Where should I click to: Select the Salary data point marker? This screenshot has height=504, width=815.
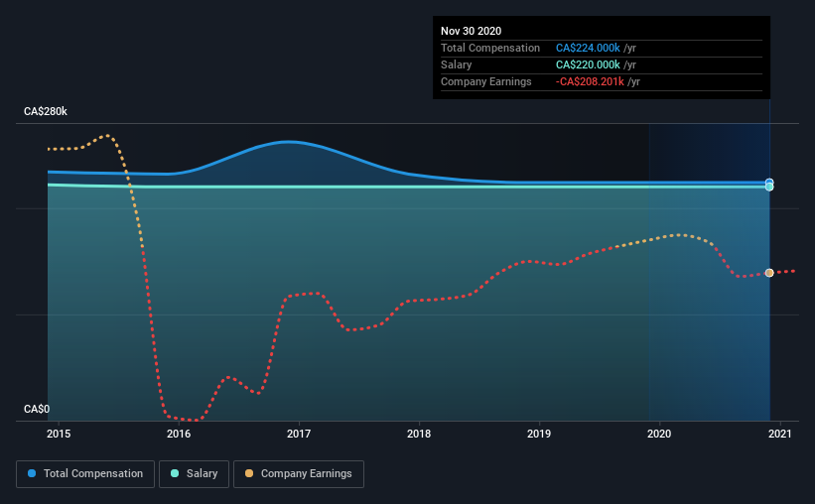point(769,187)
